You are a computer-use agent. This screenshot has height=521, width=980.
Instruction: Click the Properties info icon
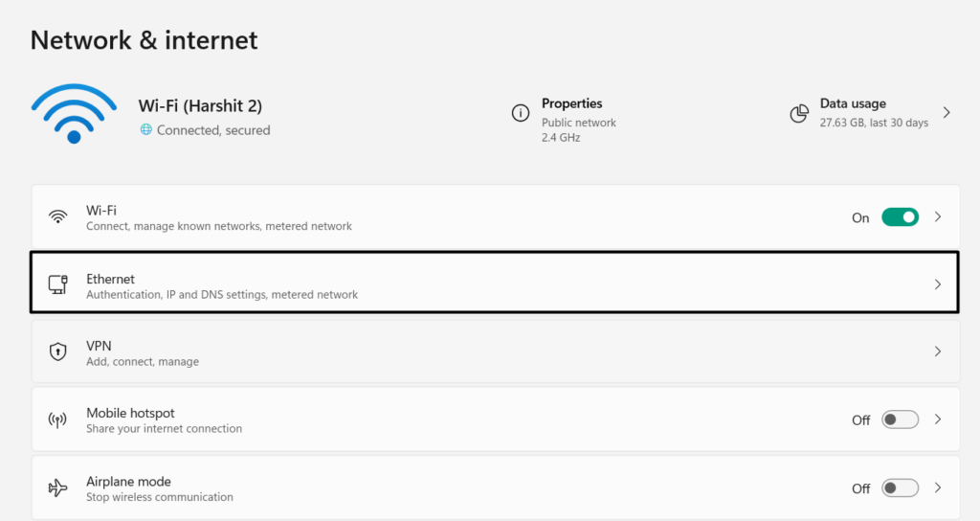520,113
